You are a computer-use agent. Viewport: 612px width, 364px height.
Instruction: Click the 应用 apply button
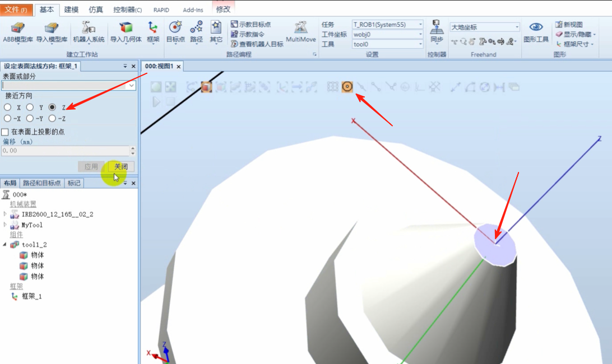click(x=91, y=166)
